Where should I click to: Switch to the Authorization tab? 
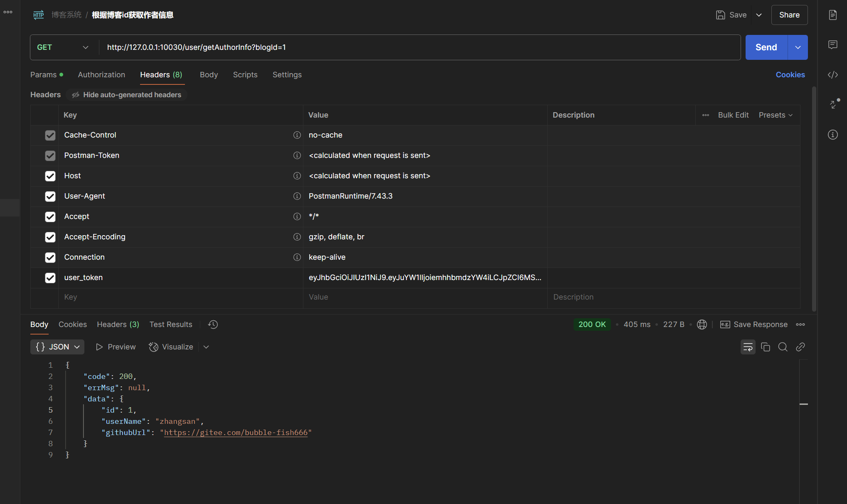tap(101, 75)
